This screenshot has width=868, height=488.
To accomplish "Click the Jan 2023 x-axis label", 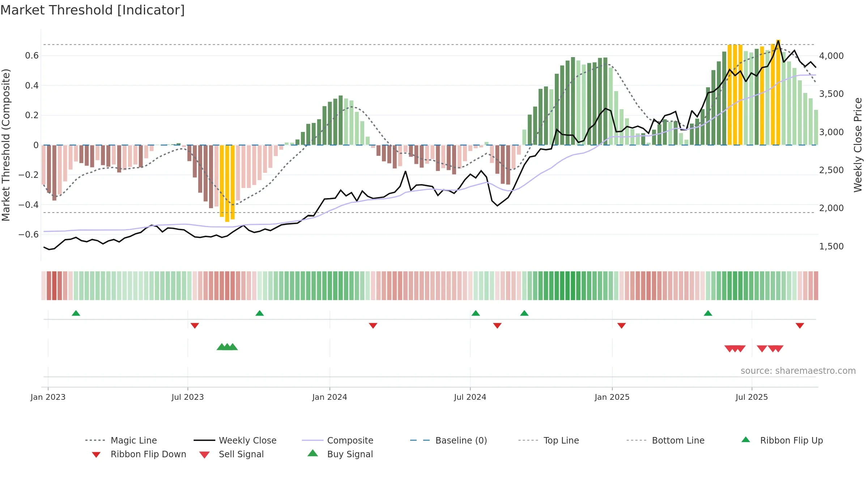I will [x=48, y=397].
